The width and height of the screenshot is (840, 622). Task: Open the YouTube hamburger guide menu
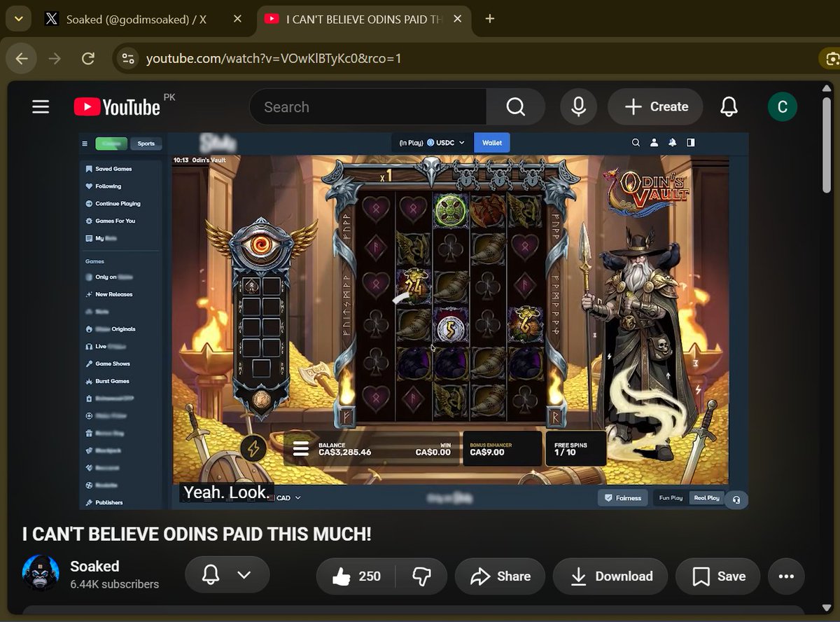point(41,106)
